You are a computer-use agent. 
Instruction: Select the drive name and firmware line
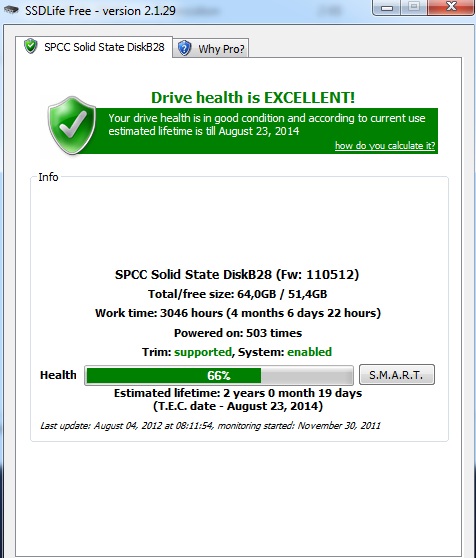tap(237, 275)
